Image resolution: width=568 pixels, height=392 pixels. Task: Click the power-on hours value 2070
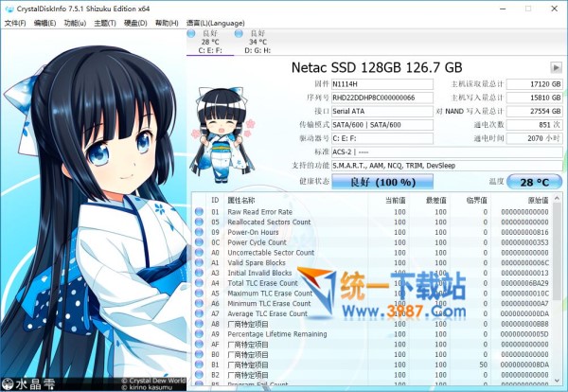[x=534, y=138]
